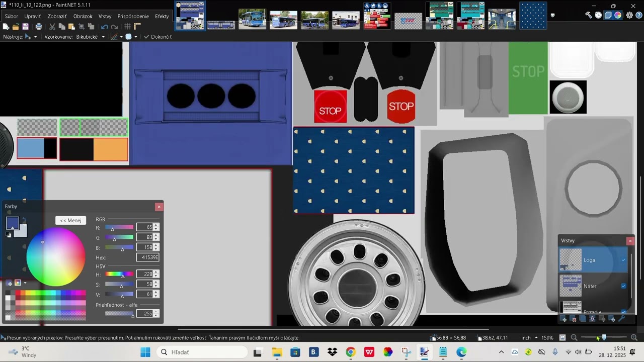Open Google Chrome from the taskbar
Screen dimensions: 644x362
tap(351, 352)
